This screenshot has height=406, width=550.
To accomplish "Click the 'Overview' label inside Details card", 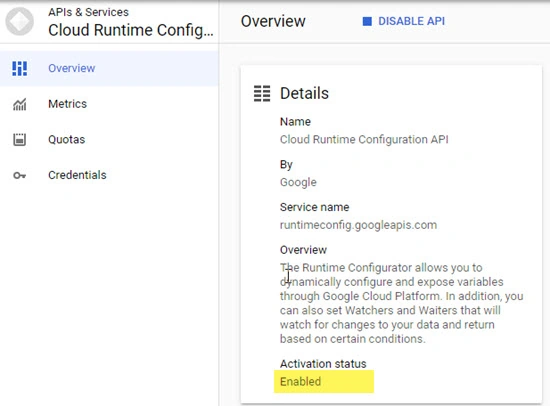I will click(x=303, y=250).
